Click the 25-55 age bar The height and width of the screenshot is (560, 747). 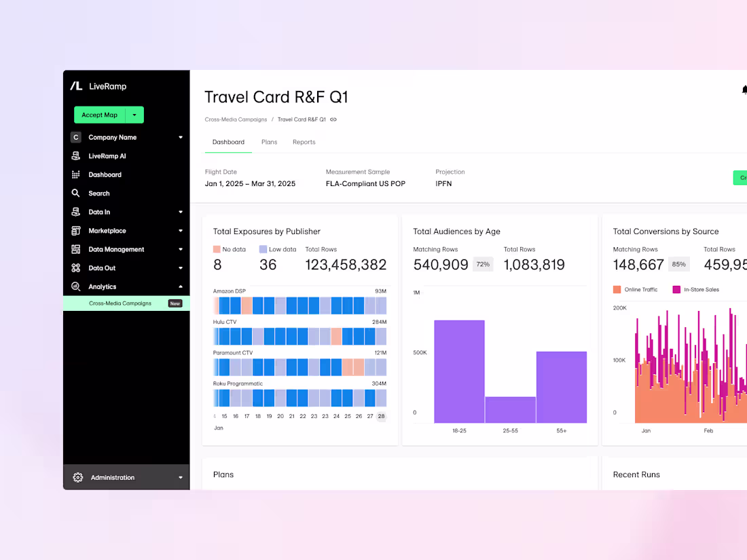pyautogui.click(x=510, y=409)
